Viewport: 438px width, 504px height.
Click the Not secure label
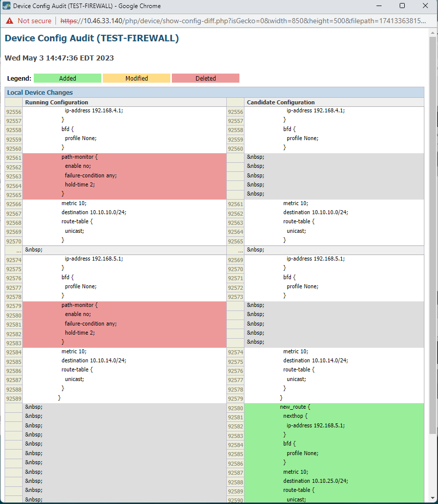(x=34, y=21)
